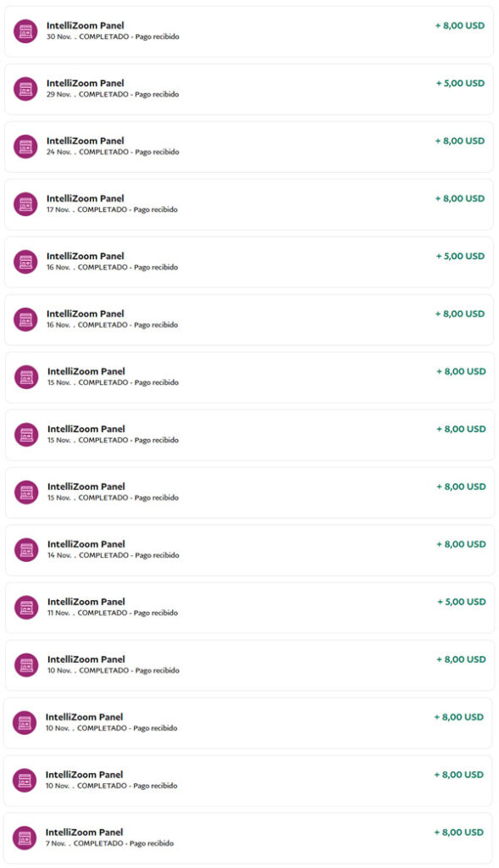This screenshot has width=499, height=868.
Task: Click '17 Nov. COMPLETADO - Pago recibido' status line
Action: [x=112, y=210]
